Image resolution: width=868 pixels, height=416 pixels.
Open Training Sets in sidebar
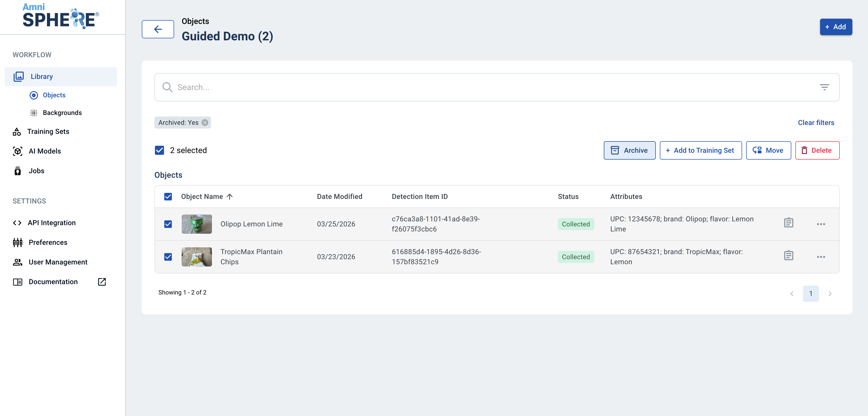click(x=48, y=132)
